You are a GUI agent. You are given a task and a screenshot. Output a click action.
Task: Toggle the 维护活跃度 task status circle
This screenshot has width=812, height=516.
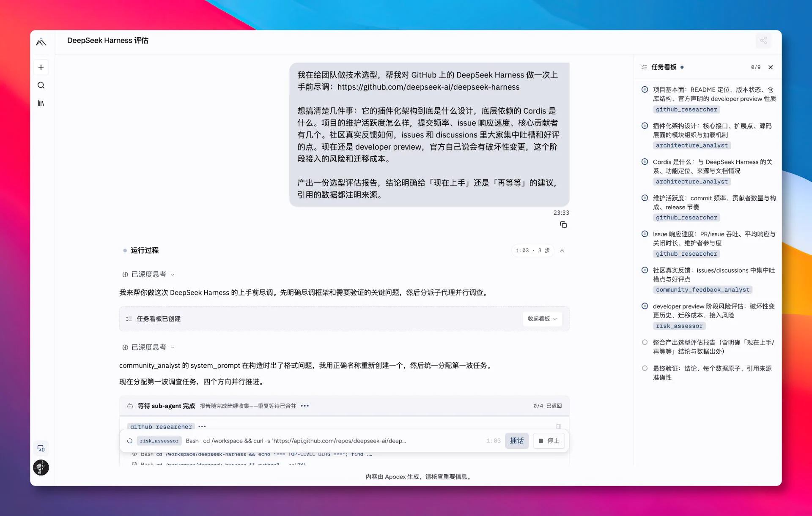click(x=645, y=198)
